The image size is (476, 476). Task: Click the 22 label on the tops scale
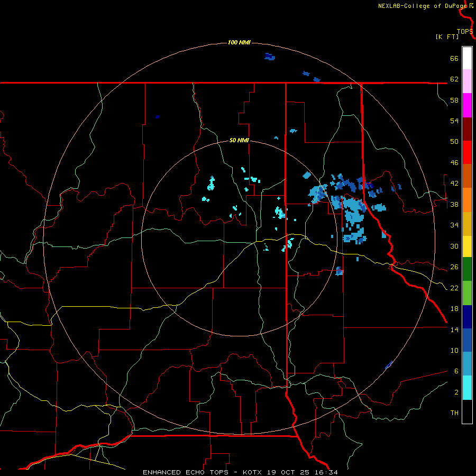(454, 288)
